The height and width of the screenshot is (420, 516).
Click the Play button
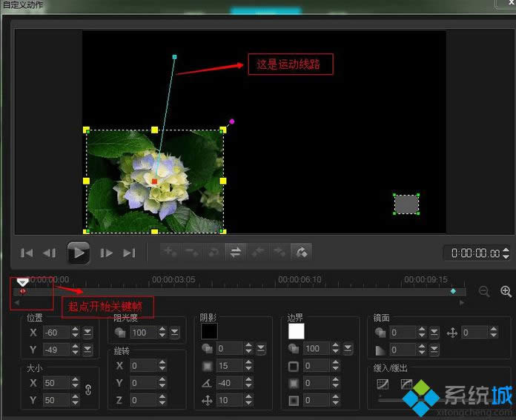click(79, 253)
